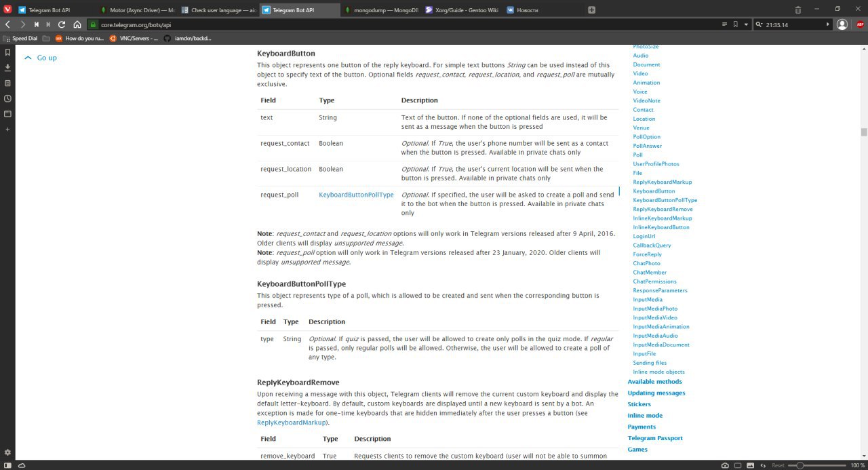Capture page with the camera icon
Image resolution: width=868 pixels, height=470 pixels.
(x=725, y=465)
